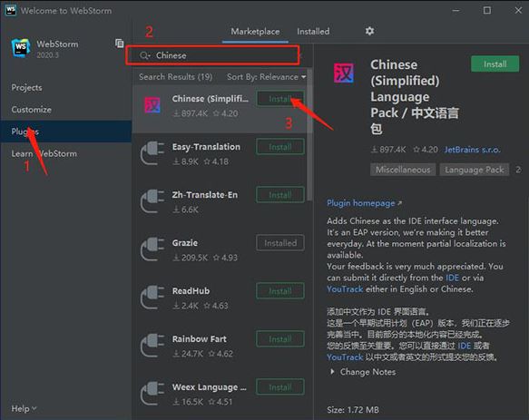Viewport: 529px width, 420px height.
Task: Click the Easy-Translation plugin icon
Action: 152,153
